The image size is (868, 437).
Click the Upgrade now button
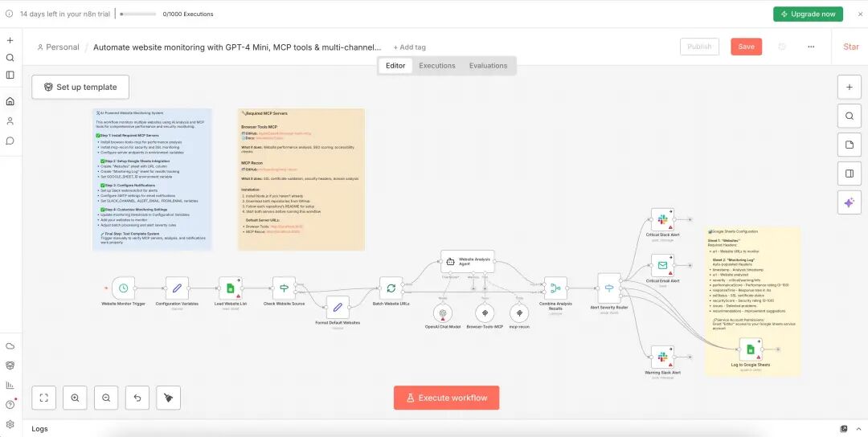(808, 14)
